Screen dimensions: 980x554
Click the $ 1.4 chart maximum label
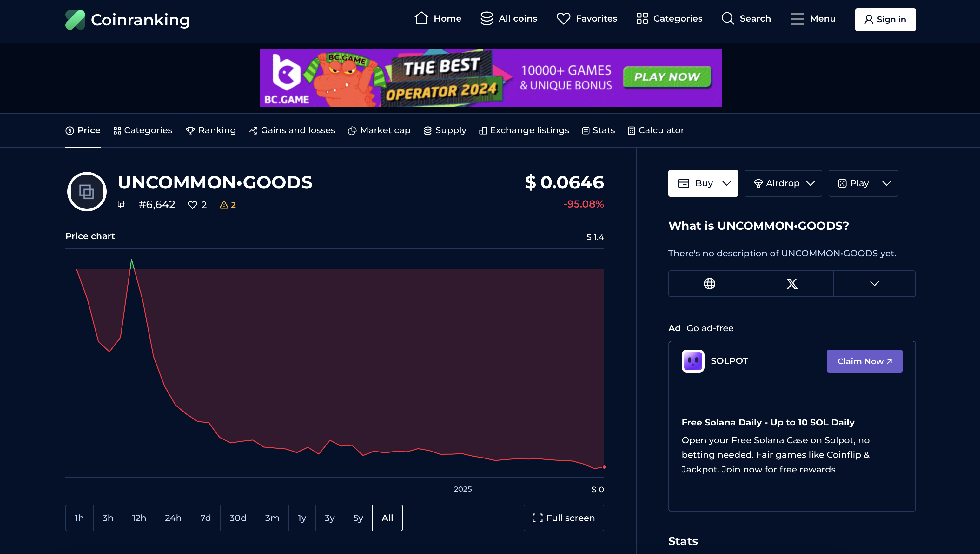pos(595,237)
